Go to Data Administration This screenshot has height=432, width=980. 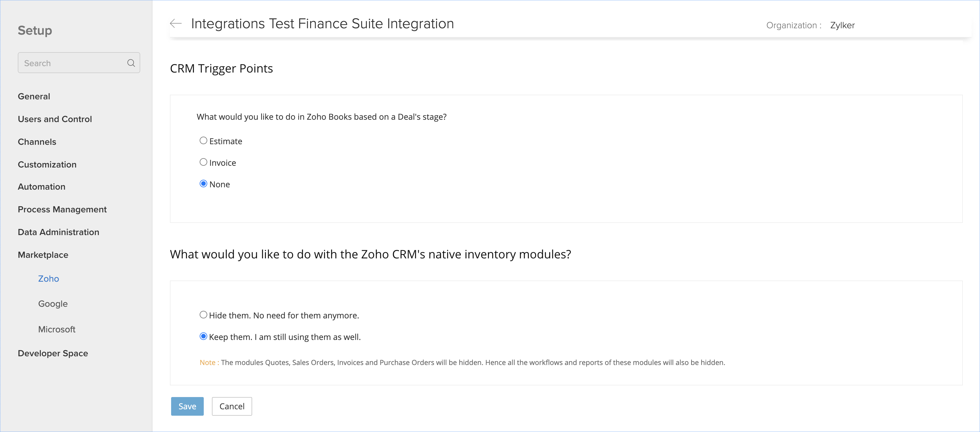tap(58, 232)
